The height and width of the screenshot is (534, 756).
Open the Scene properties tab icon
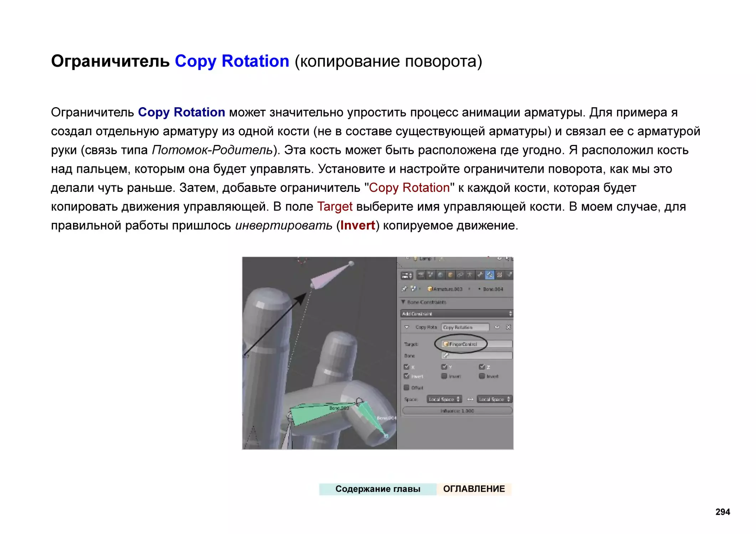[x=431, y=275]
